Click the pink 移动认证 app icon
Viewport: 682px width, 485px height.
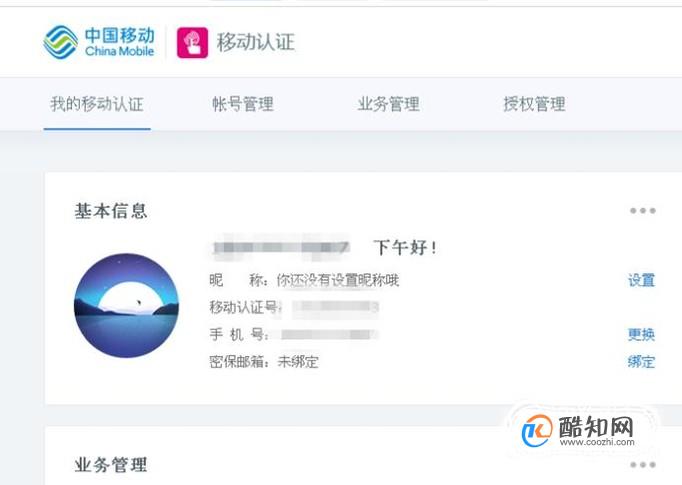[x=192, y=43]
